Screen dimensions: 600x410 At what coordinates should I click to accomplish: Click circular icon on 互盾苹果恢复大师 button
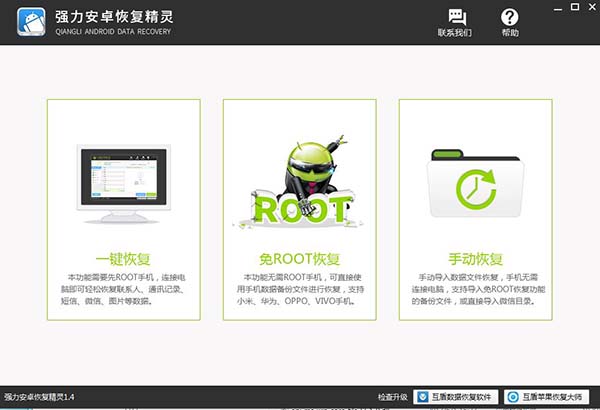(x=513, y=397)
